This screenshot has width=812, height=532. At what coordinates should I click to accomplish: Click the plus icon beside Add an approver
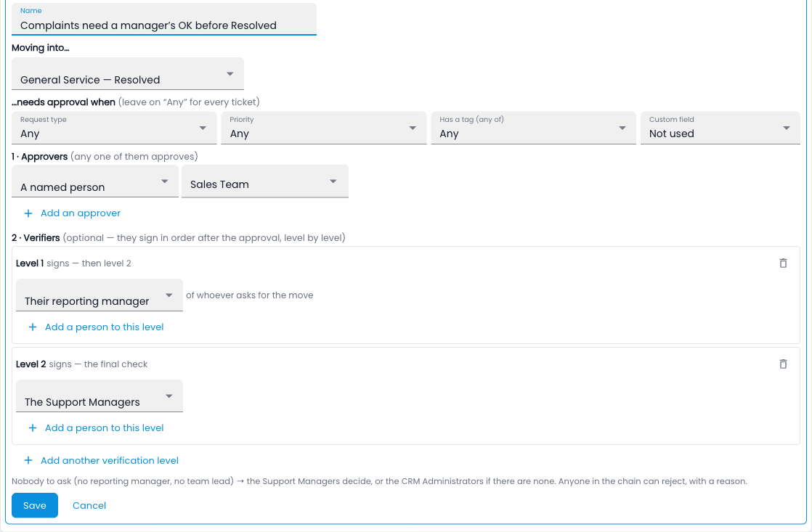pyautogui.click(x=28, y=213)
